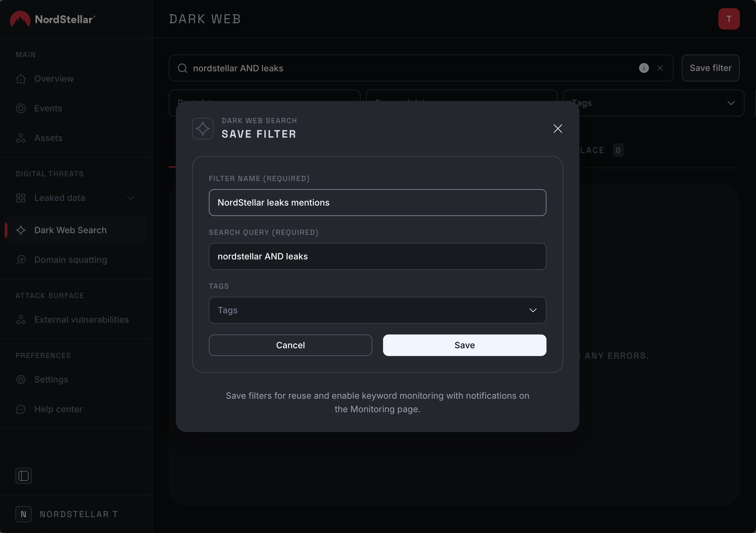
Task: Close the Save Filter dialog
Action: (x=558, y=129)
